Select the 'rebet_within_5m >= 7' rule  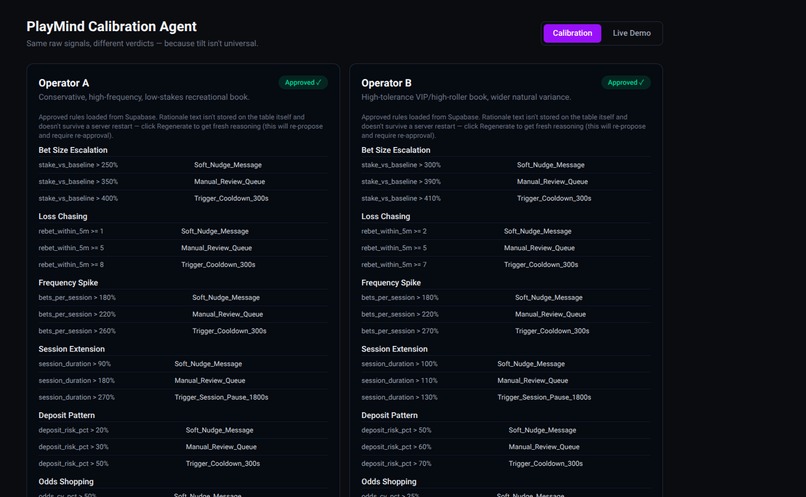point(394,265)
